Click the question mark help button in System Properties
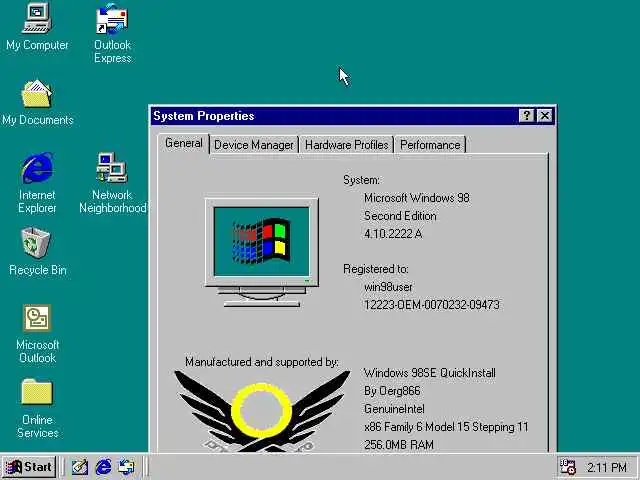 point(526,116)
